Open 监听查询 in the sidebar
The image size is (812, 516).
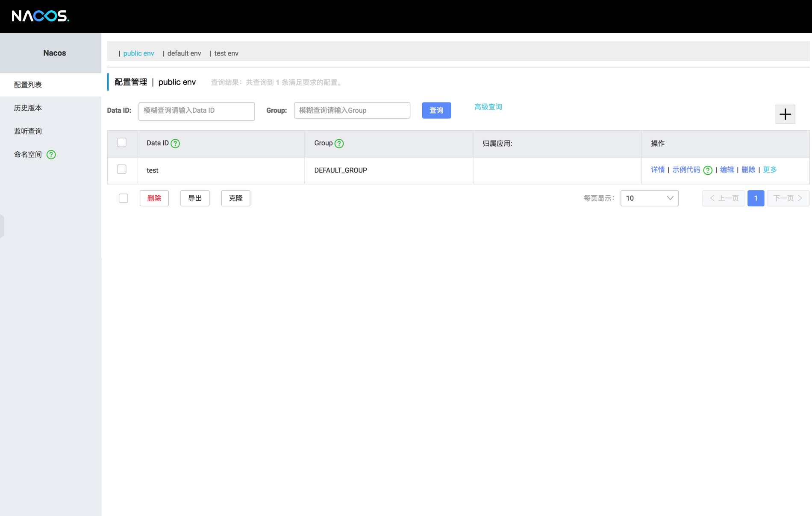(50, 131)
